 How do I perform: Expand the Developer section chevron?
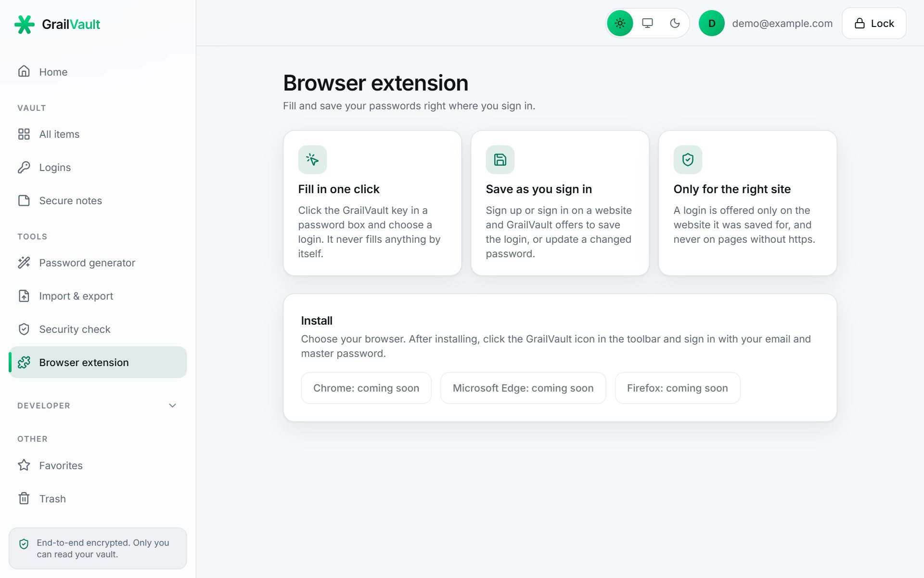173,406
